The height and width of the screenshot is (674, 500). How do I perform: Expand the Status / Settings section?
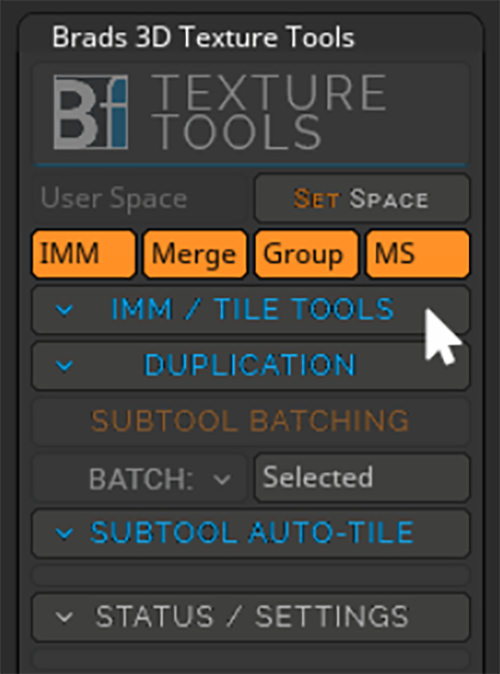(251, 617)
